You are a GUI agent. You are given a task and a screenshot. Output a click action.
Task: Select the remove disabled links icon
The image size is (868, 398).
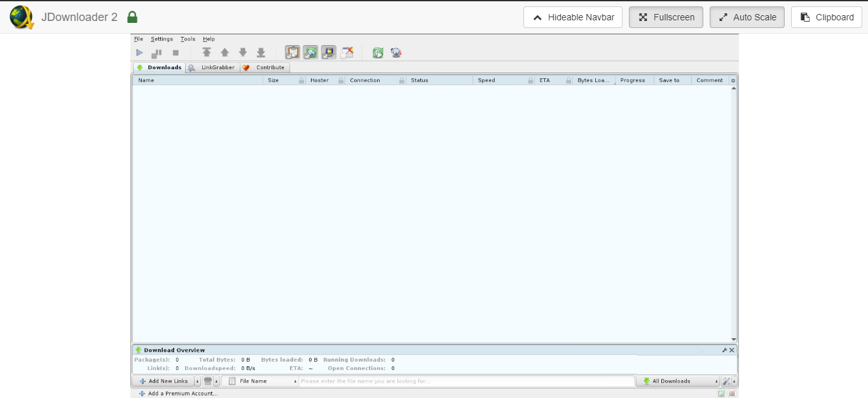tap(347, 53)
